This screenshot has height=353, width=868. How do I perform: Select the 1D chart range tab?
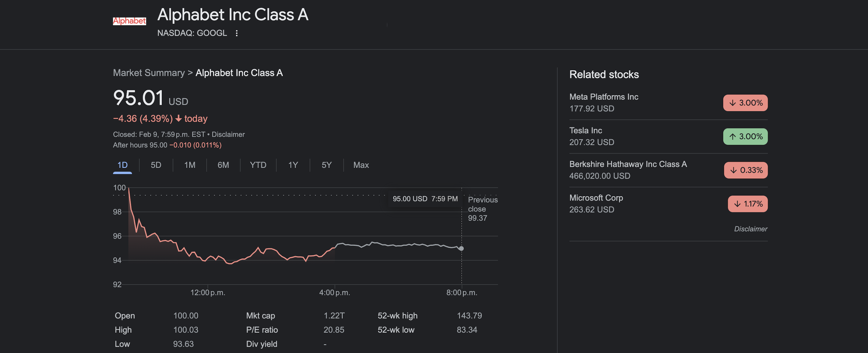tap(122, 165)
